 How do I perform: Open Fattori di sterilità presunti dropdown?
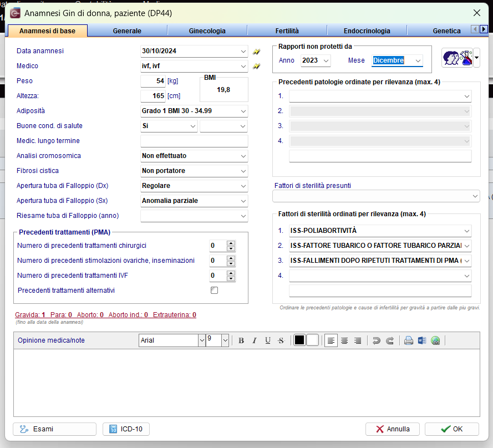point(475,196)
